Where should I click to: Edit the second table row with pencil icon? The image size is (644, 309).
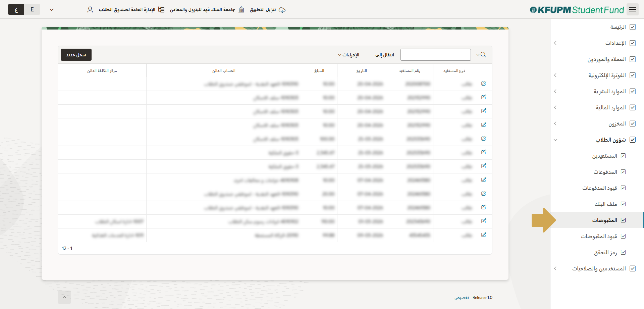point(484,97)
